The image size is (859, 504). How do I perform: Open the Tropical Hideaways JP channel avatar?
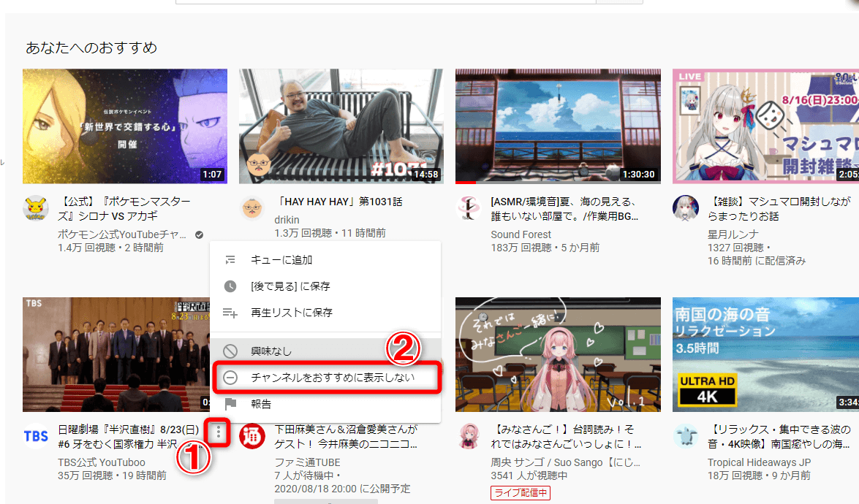click(685, 436)
